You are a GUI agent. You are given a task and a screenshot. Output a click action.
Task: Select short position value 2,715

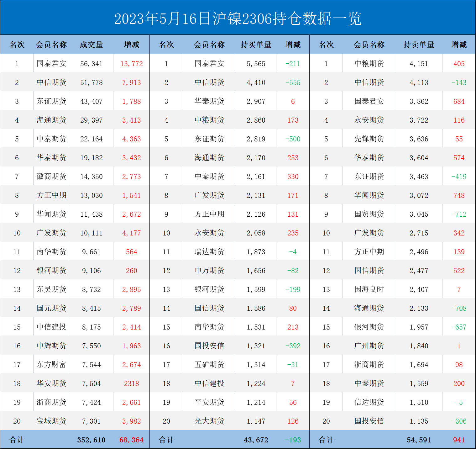(x=419, y=233)
